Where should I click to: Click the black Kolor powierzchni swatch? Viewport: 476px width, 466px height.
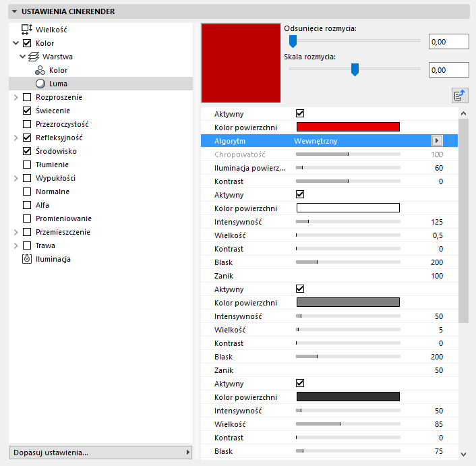point(348,397)
